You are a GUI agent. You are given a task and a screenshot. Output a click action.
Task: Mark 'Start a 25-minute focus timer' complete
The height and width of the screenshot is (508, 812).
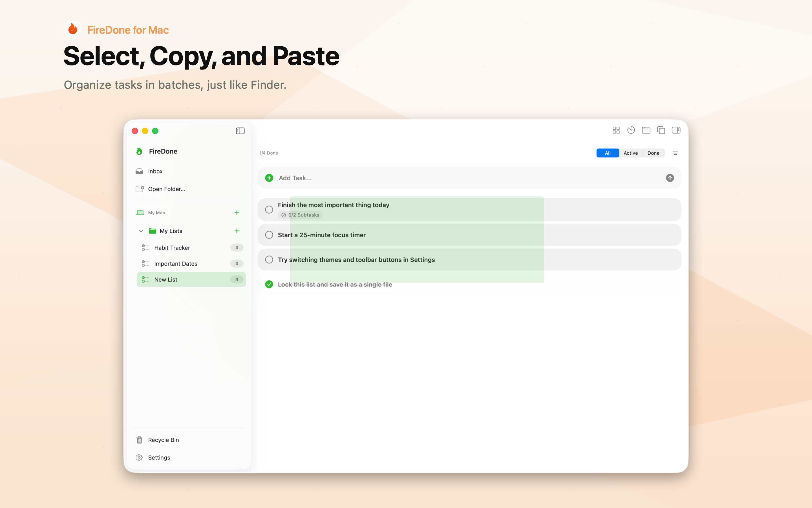(269, 235)
